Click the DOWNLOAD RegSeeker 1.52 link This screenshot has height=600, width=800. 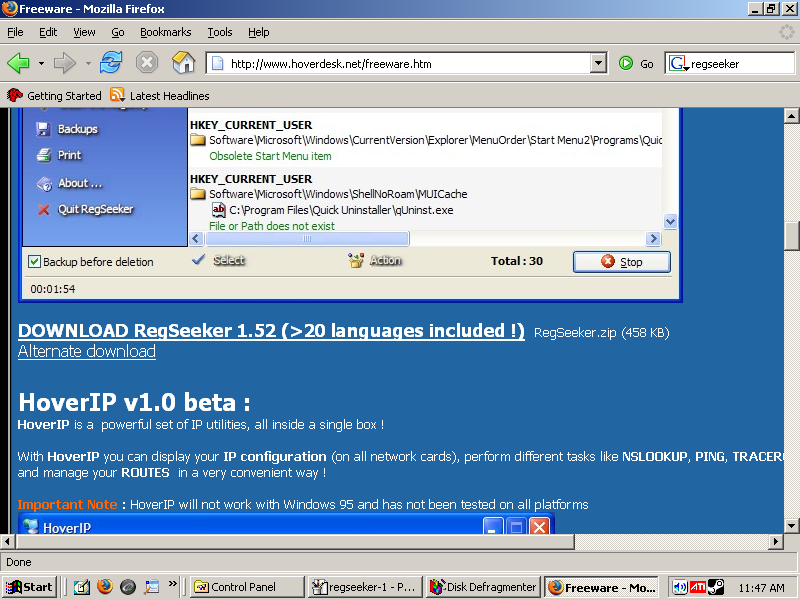271,331
